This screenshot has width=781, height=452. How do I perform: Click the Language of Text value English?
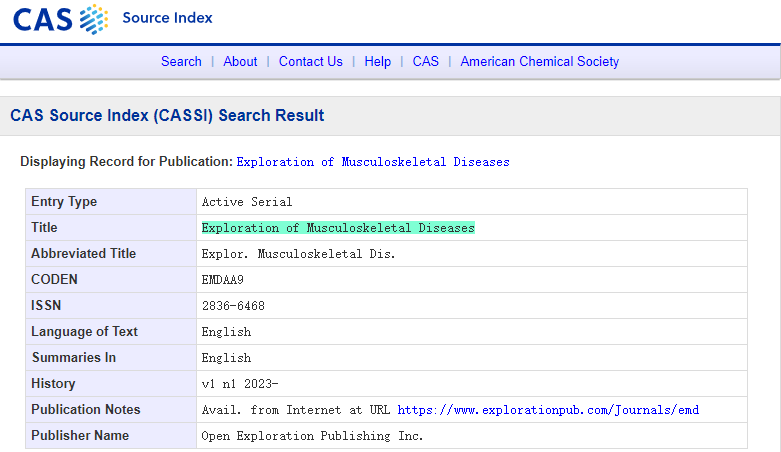226,332
